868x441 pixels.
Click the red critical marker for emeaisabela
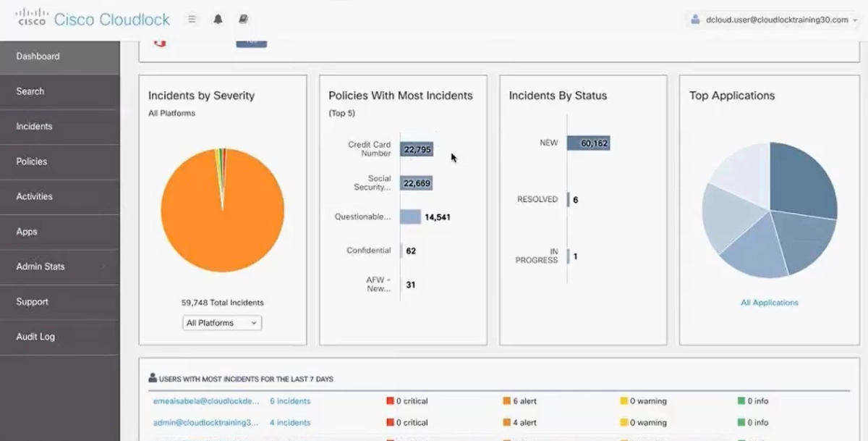390,401
